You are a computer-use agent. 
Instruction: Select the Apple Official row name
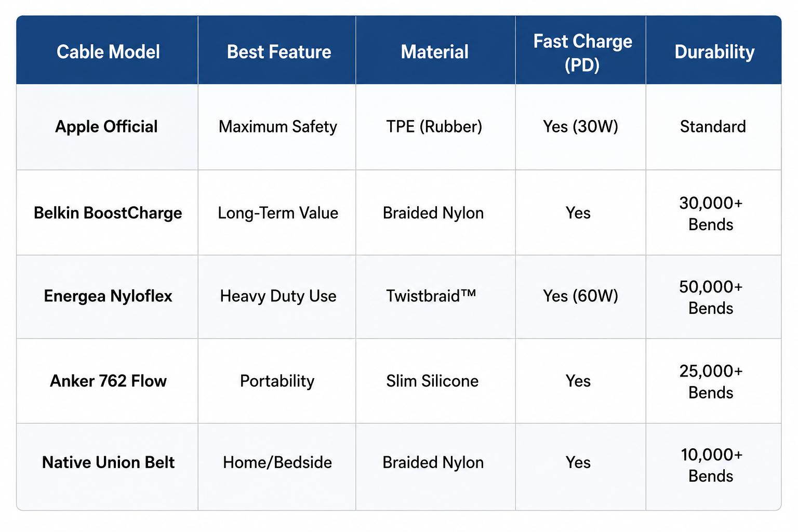[107, 127]
